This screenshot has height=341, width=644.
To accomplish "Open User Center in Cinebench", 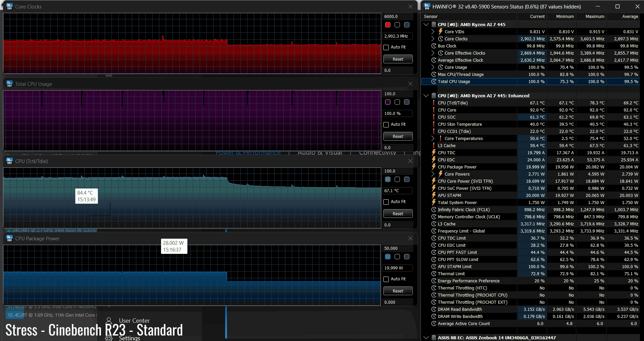I will point(134,321).
